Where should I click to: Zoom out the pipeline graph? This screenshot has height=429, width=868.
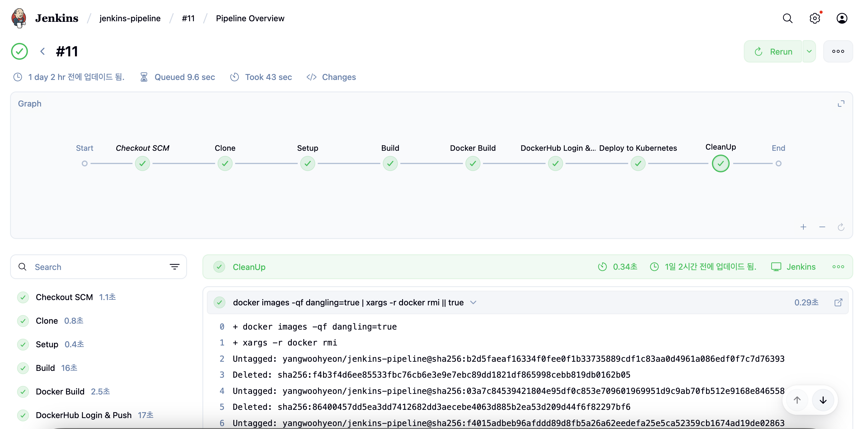[x=822, y=227]
